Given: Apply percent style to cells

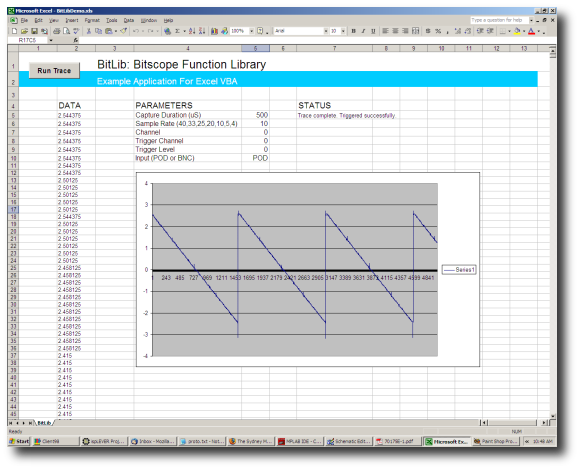Looking at the screenshot, I should (438, 31).
